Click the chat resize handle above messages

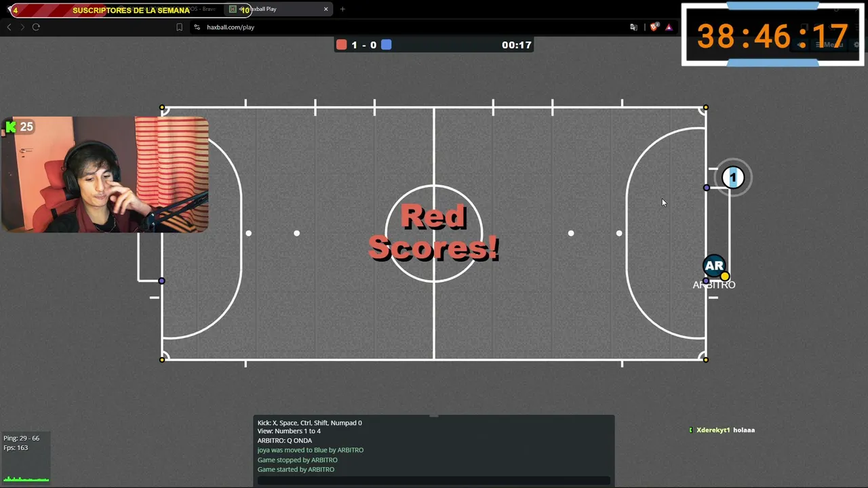click(434, 415)
